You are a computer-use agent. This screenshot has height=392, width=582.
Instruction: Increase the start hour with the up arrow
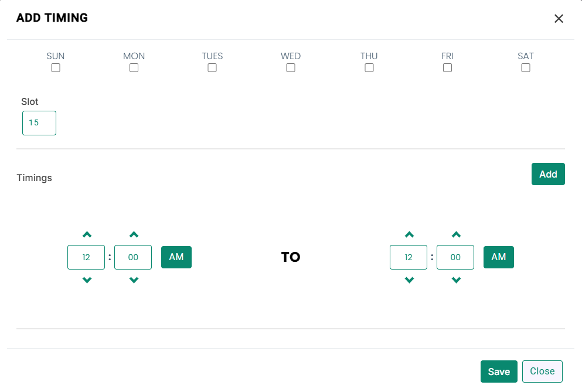(87, 234)
